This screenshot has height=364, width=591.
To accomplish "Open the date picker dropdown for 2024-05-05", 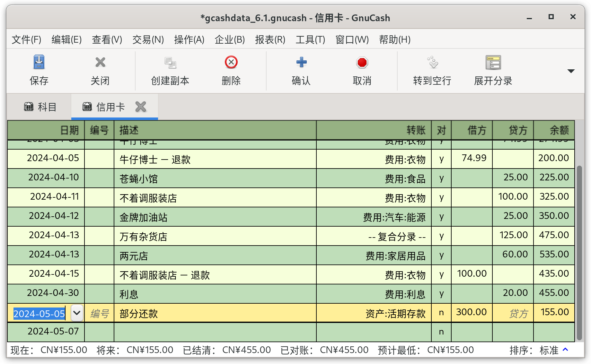I will 77,313.
